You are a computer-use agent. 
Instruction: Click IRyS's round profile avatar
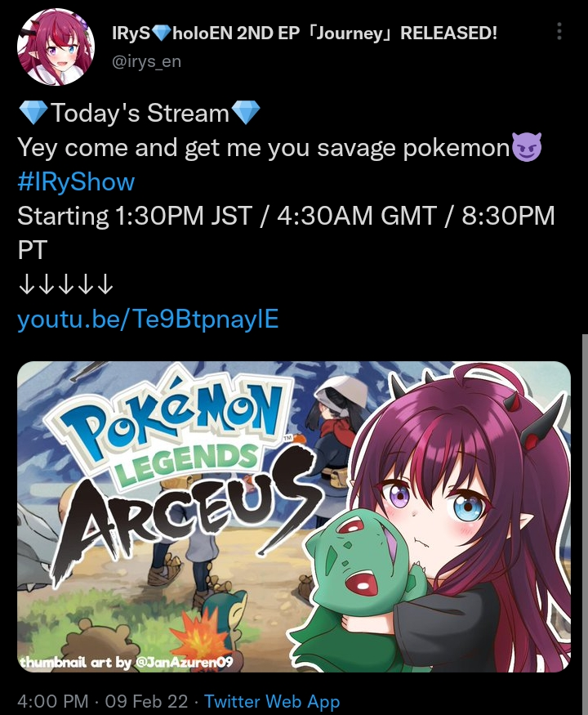(x=56, y=47)
